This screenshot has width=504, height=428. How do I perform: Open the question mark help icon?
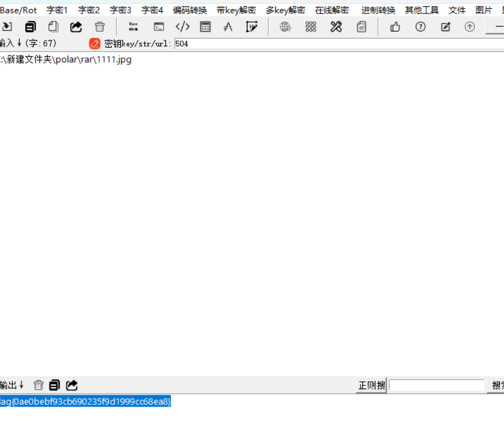click(420, 26)
